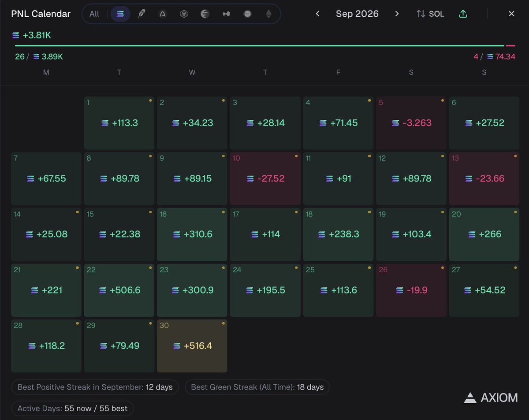Screen dimensions: 529x420
Task: Click Best Positive Streak in September badge
Action: click(95, 387)
